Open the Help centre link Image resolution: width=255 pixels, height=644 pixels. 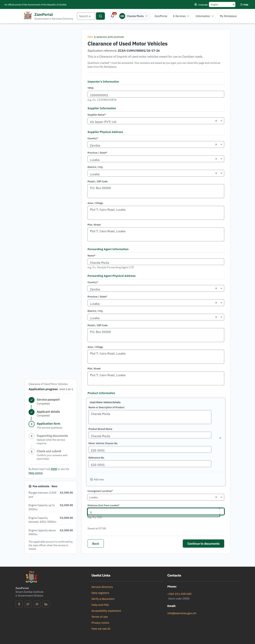point(36,473)
